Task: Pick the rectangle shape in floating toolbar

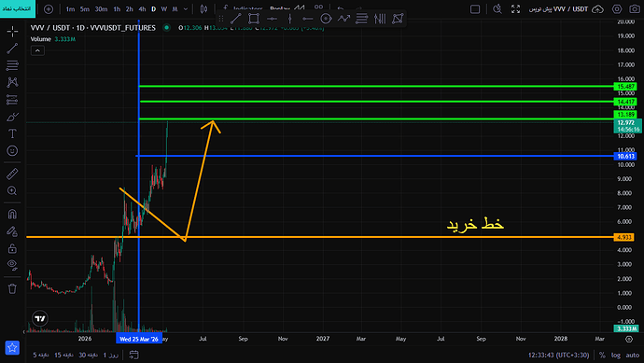Action: pos(254,19)
